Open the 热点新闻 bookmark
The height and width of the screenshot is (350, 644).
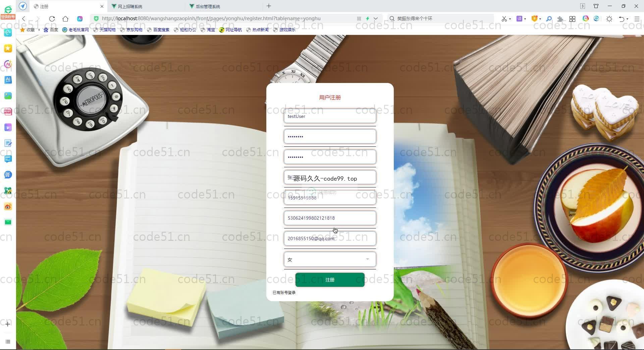pos(257,30)
